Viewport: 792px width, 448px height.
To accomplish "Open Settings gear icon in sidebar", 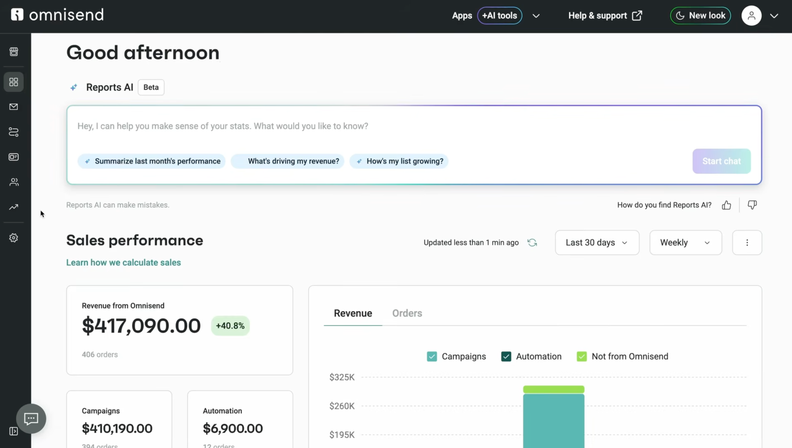I will click(x=14, y=238).
